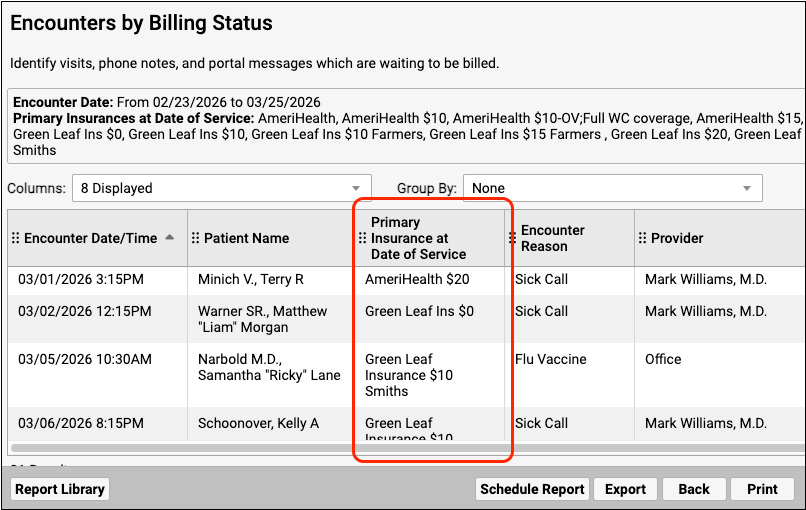Export the report
806x510 pixels.
(x=625, y=489)
